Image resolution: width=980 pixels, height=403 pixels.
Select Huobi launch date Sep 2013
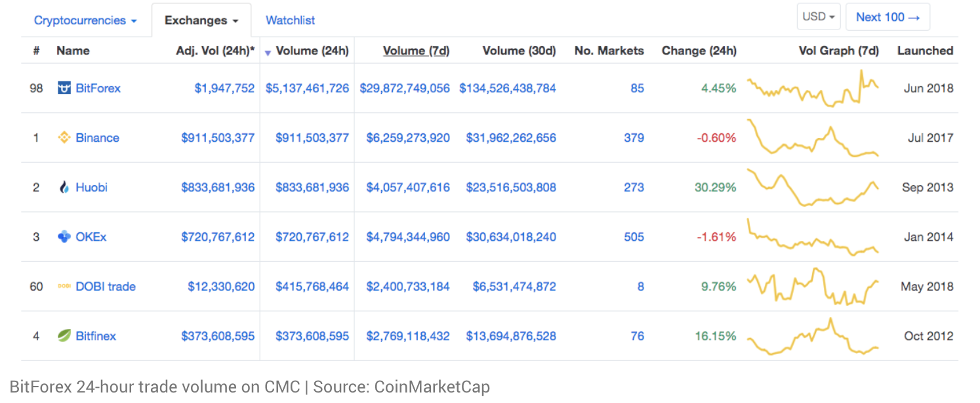pyautogui.click(x=928, y=188)
